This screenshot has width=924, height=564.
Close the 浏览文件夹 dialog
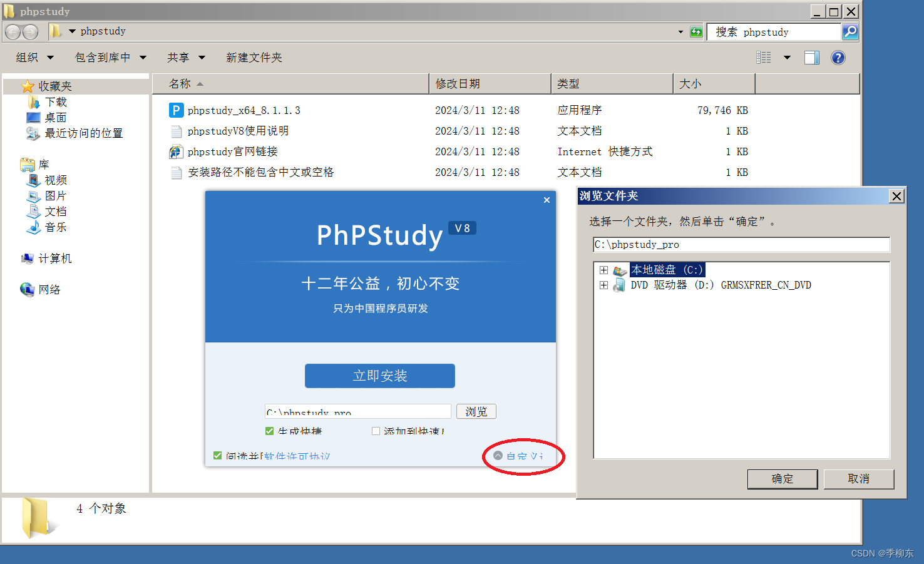click(x=896, y=197)
